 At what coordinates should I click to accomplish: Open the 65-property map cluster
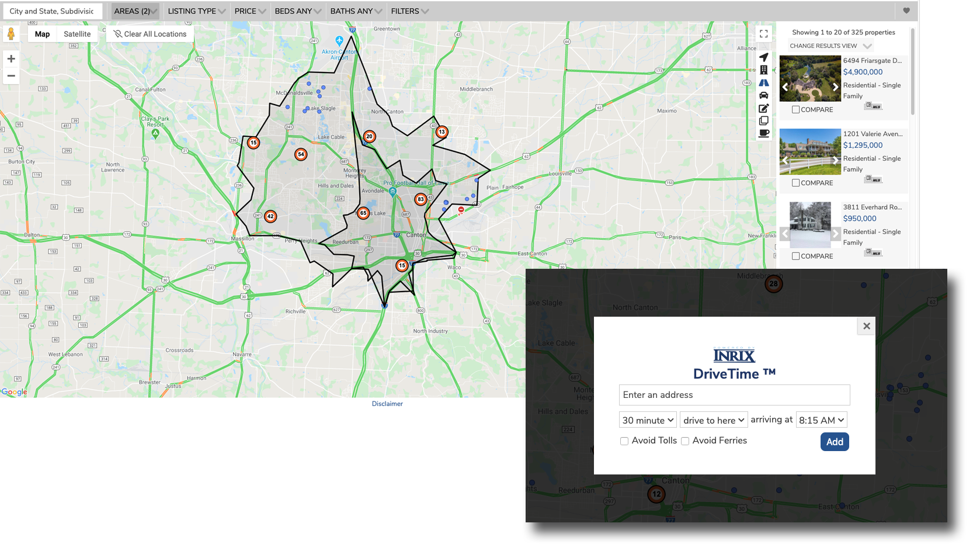(363, 213)
